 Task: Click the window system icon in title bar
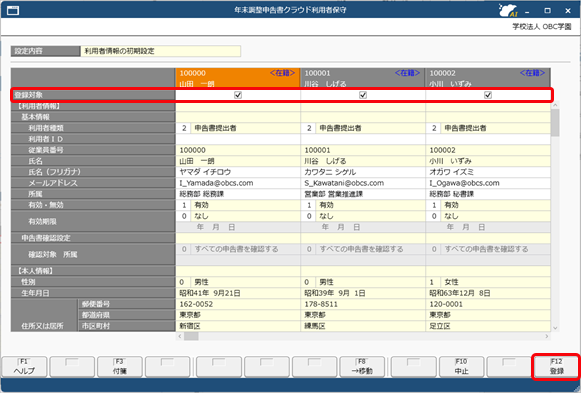13,10
